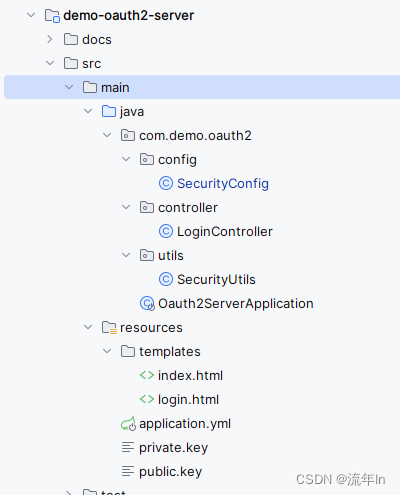Collapse the controller package chevron

point(126,207)
